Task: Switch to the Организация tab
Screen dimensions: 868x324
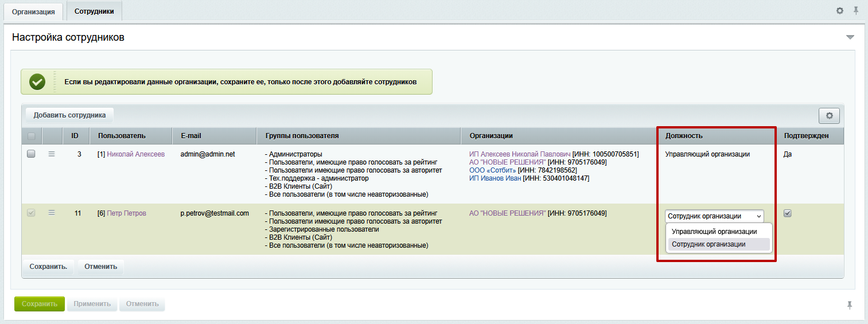Action: click(33, 11)
